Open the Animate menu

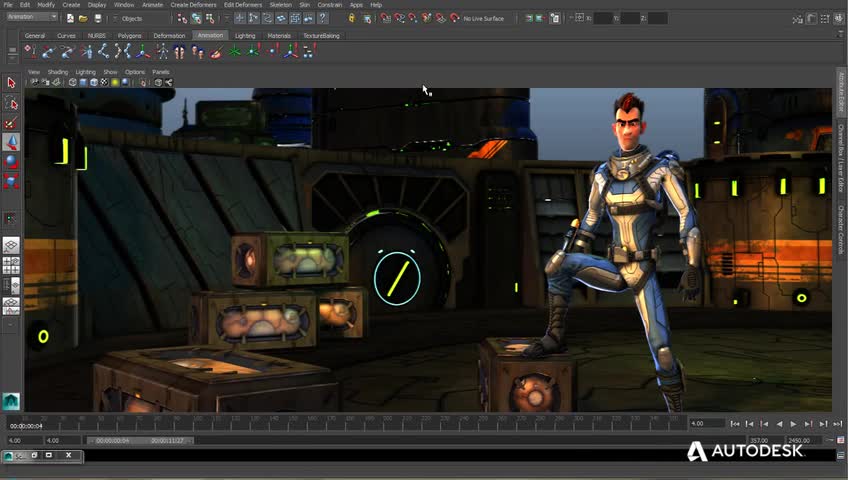152,4
